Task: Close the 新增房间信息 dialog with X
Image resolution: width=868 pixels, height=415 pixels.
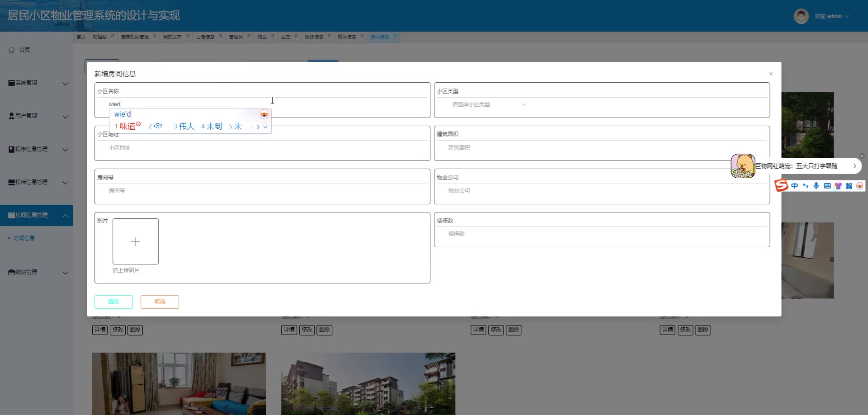Action: 771,74
